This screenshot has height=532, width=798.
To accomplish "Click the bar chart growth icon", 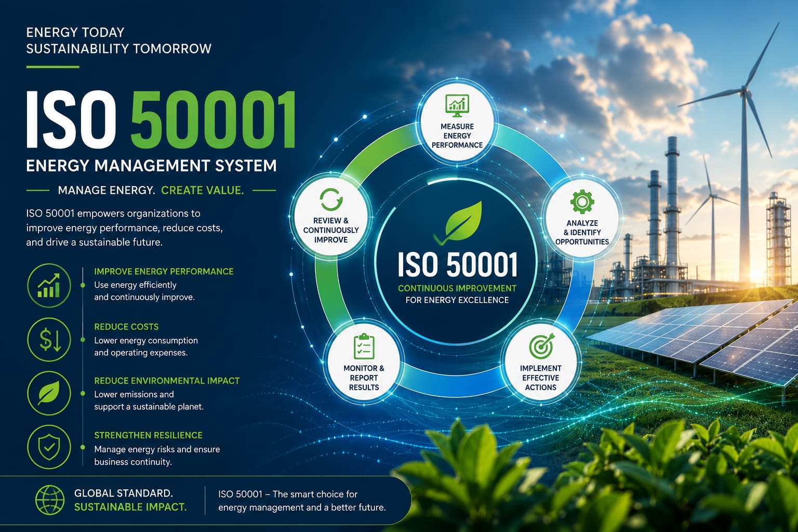I will coord(49,286).
